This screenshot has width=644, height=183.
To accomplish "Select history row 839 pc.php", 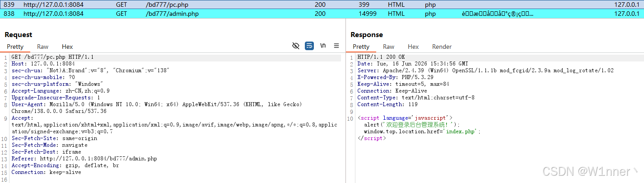I will point(322,5).
